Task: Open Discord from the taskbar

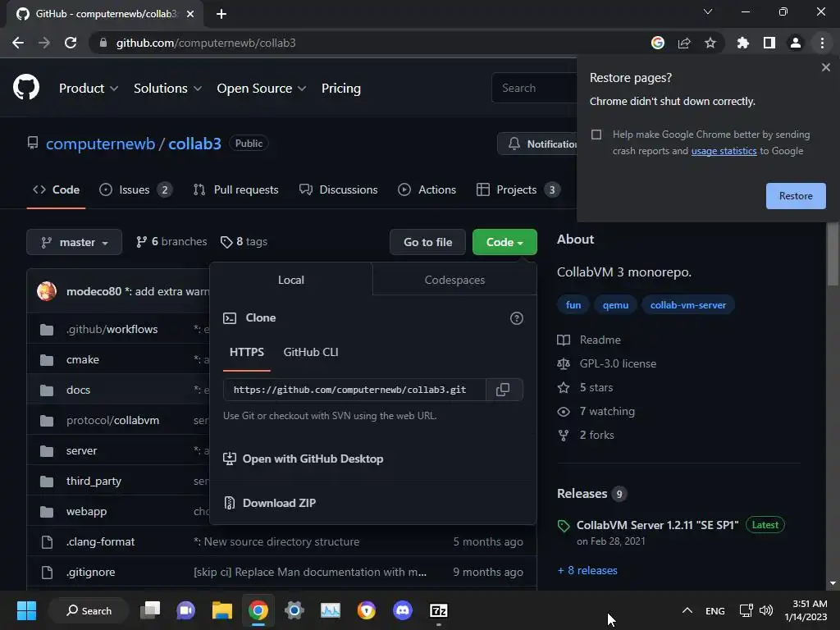Action: pos(402,610)
